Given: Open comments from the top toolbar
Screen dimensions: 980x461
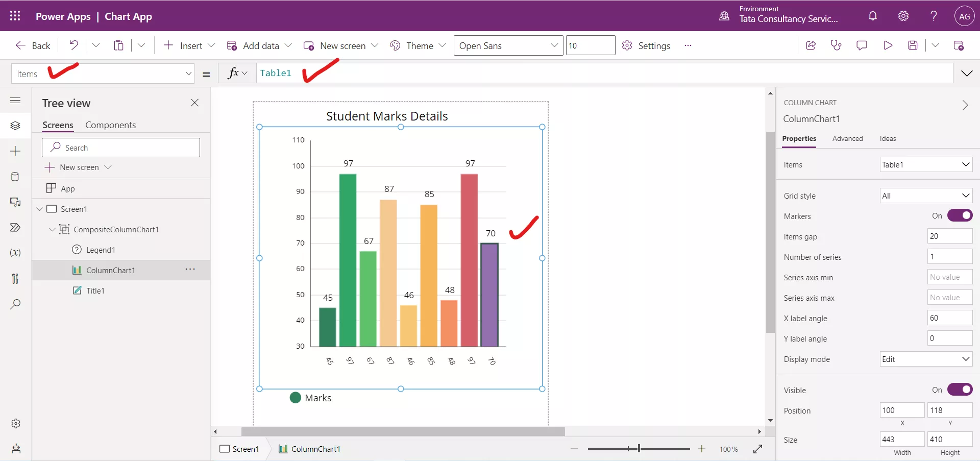Looking at the screenshot, I should point(862,45).
